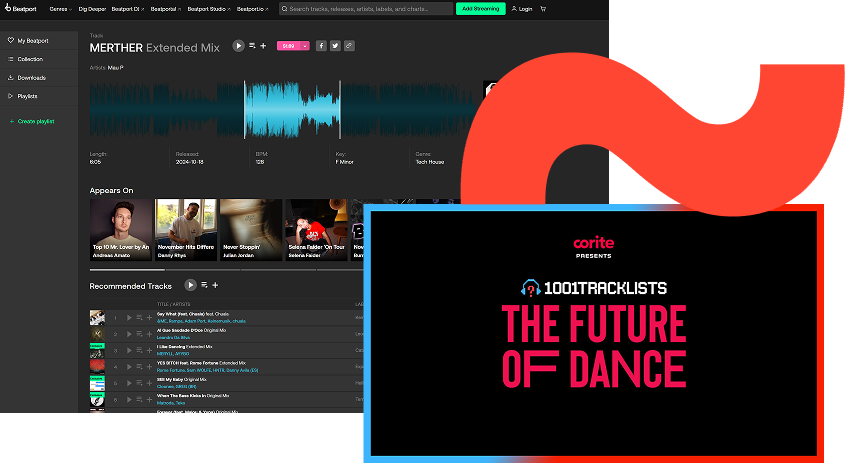Queue recommended track number 4
This screenshot has height=463, width=845.
139,367
